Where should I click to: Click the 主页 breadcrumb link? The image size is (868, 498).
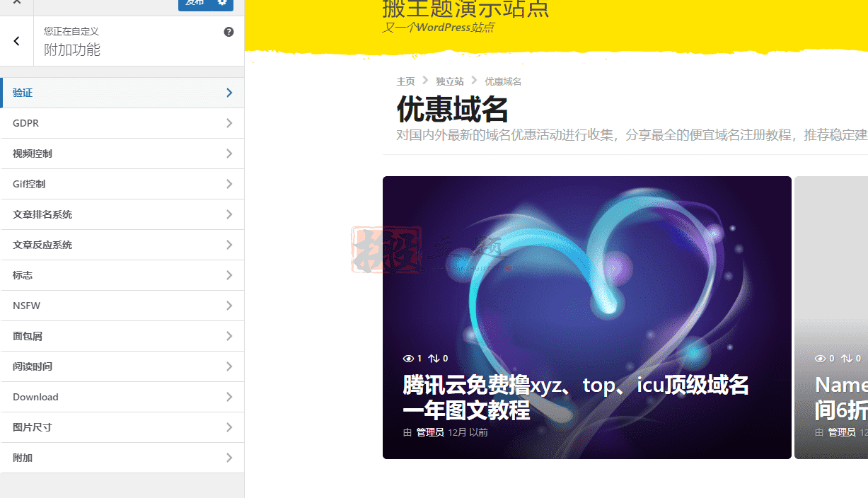tap(405, 81)
